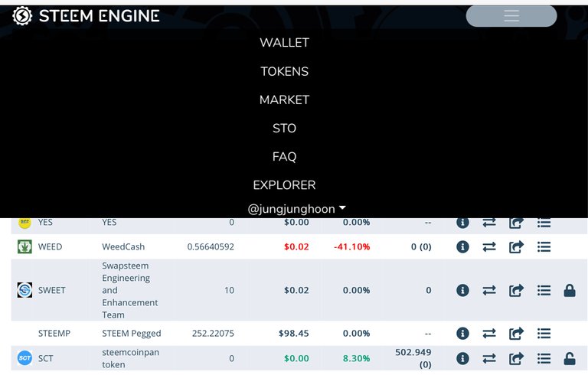
Task: Show info for the WEED token
Action: [x=462, y=246]
